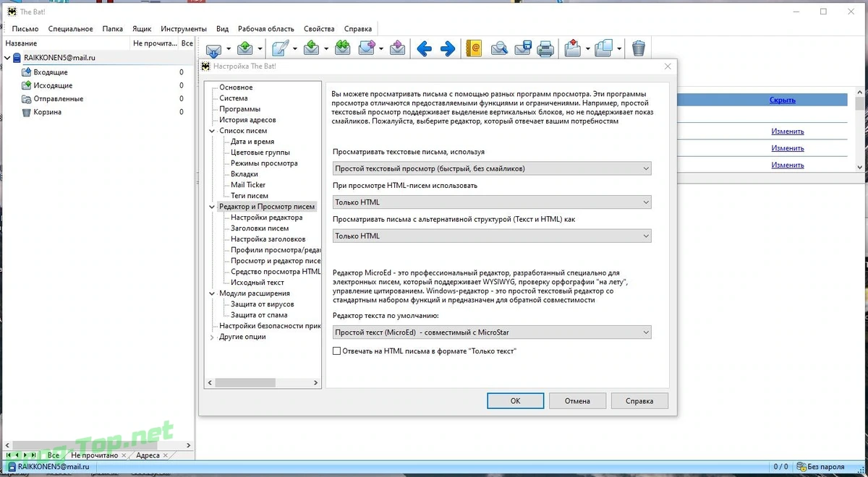Image resolution: width=868 pixels, height=477 pixels.
Task: Click the copy to folder icon
Action: (605, 48)
